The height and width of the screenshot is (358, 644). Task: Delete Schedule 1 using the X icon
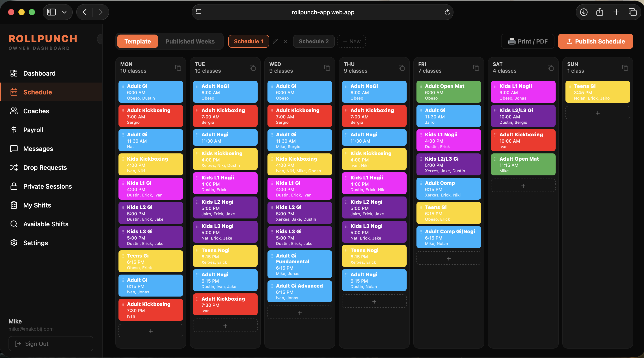click(285, 41)
